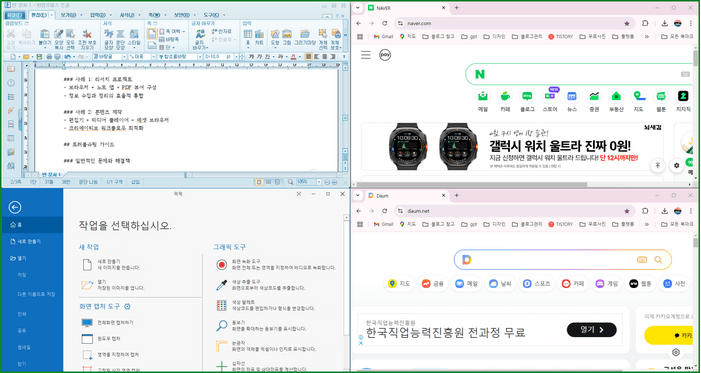This screenshot has height=373, width=701.
Task: Toggle underline formatting in Hangul toolbar
Action: tap(267, 57)
